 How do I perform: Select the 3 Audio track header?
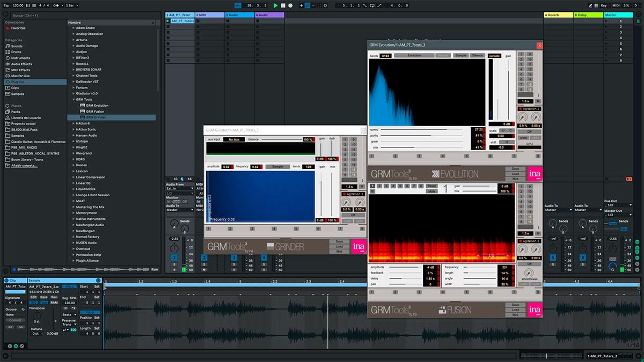[240, 15]
